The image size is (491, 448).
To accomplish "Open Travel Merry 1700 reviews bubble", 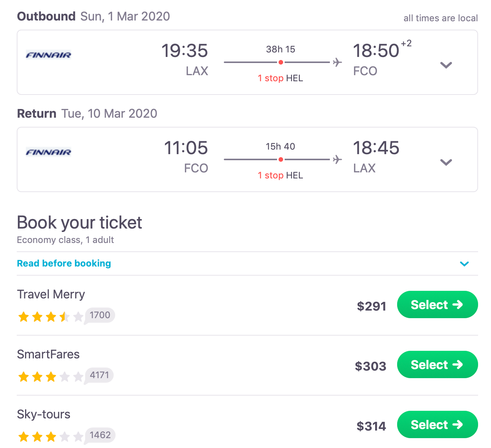I will (100, 315).
